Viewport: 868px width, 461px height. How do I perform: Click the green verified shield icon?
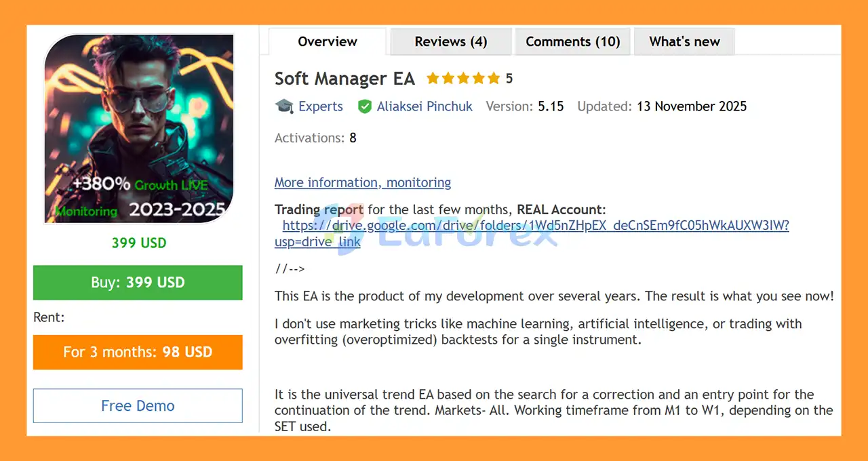(x=365, y=106)
